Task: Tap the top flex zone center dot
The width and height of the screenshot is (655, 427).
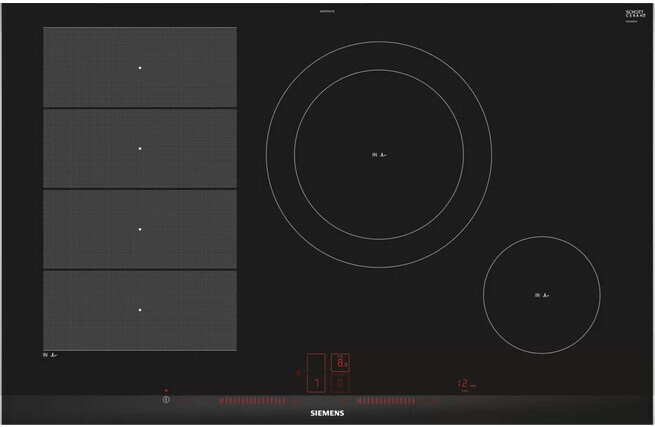Action: click(x=140, y=68)
